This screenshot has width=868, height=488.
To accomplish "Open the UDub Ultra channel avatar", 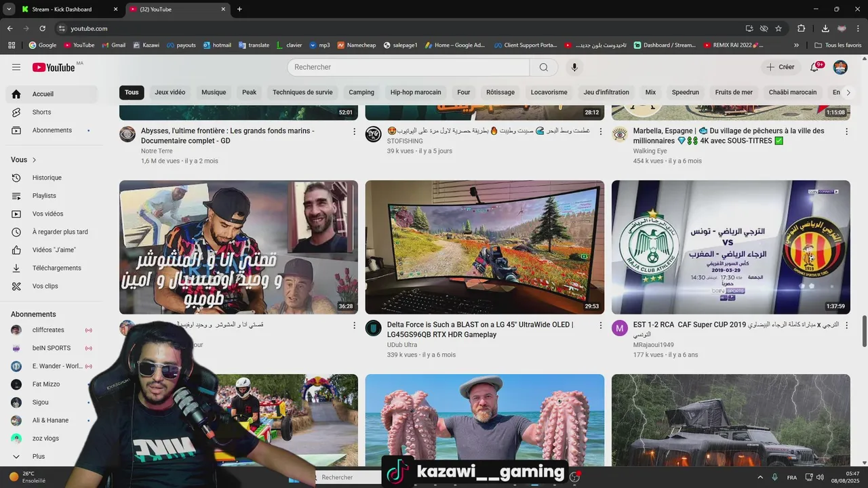I will coord(374,328).
